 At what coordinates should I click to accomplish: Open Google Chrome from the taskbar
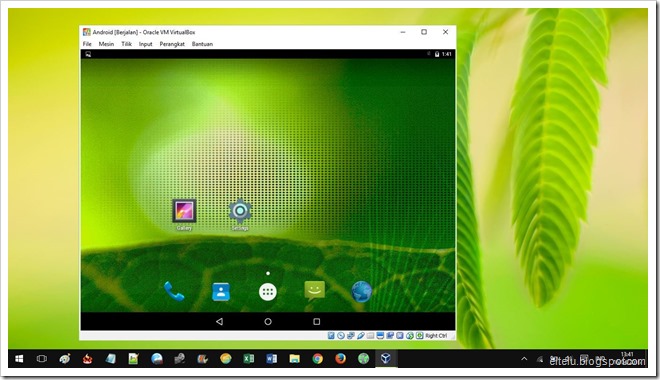click(317, 359)
